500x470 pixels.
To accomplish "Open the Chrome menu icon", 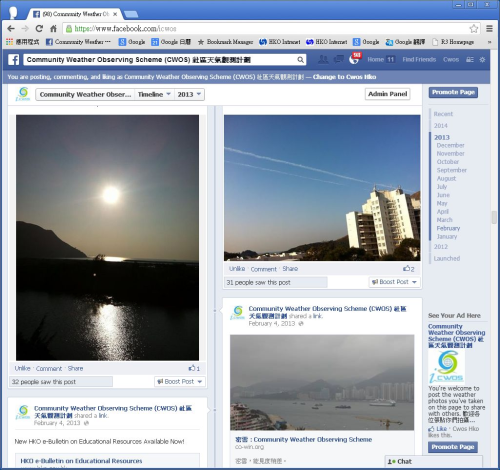I will [489, 29].
